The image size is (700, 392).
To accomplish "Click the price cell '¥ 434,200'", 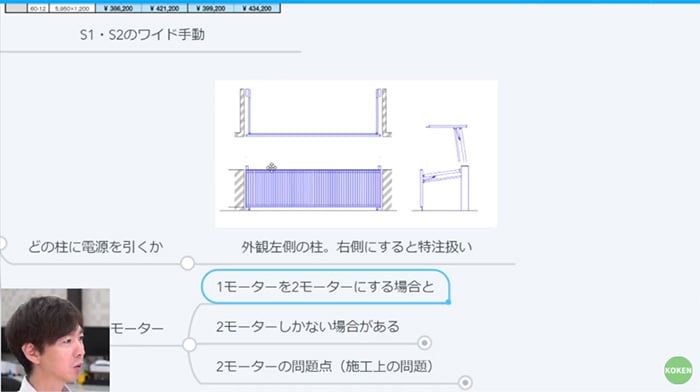I will 257,8.
